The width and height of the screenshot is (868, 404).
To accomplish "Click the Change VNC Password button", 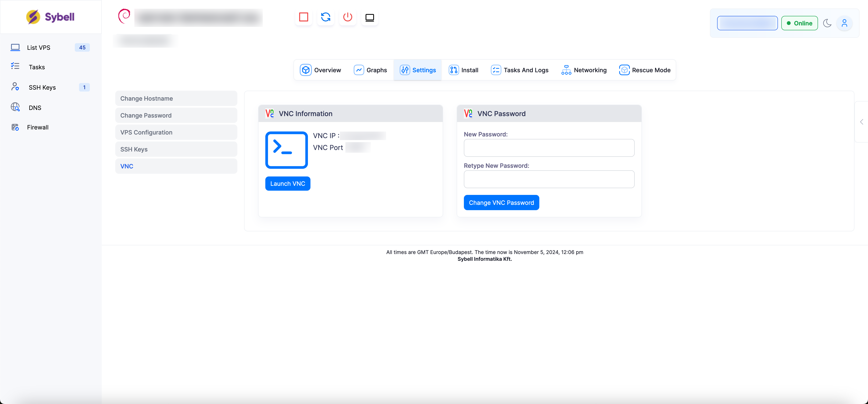I will (x=501, y=203).
